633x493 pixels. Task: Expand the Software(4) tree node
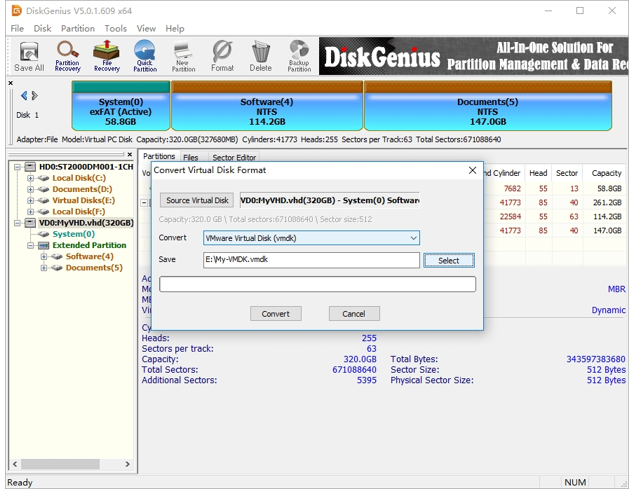coord(44,257)
